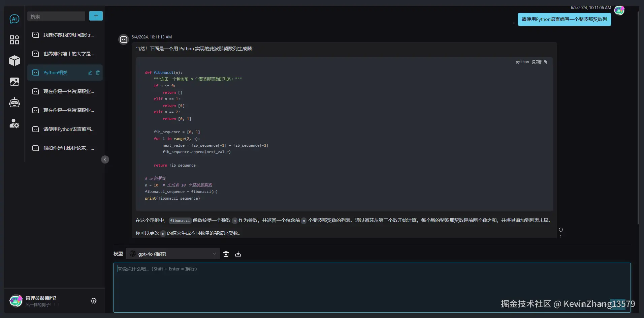
Task: Click the code line return fib_sequence
Action: [174, 165]
